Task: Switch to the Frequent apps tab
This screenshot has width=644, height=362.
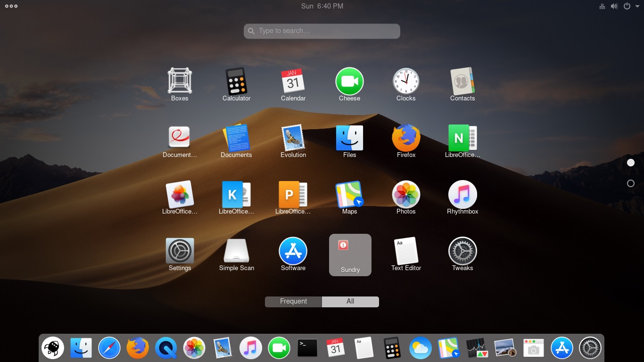Action: (293, 302)
